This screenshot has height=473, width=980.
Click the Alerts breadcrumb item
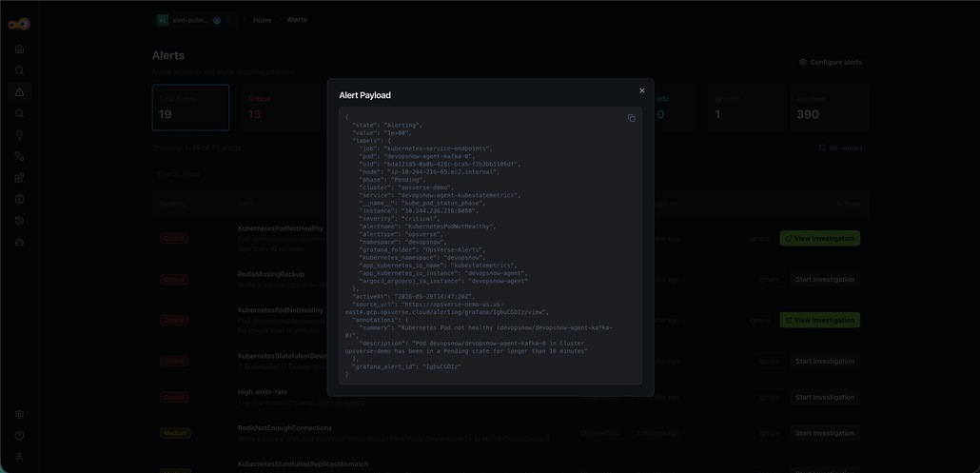[297, 20]
